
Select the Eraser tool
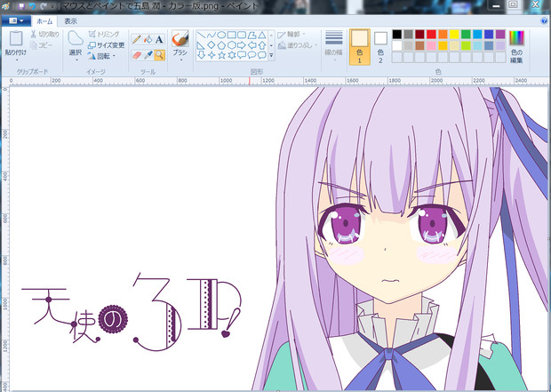pos(137,55)
